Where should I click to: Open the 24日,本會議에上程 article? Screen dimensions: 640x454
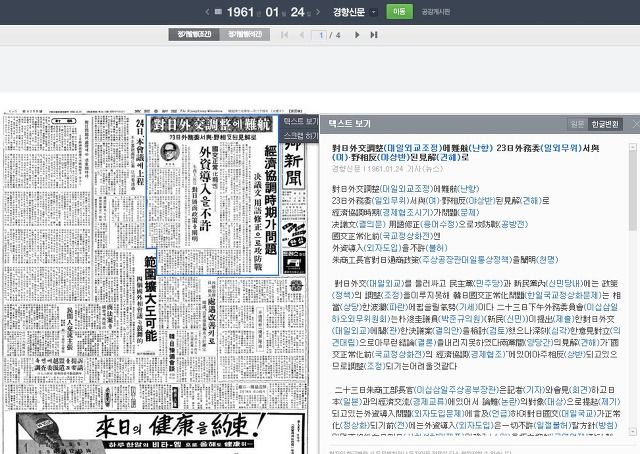(140, 151)
